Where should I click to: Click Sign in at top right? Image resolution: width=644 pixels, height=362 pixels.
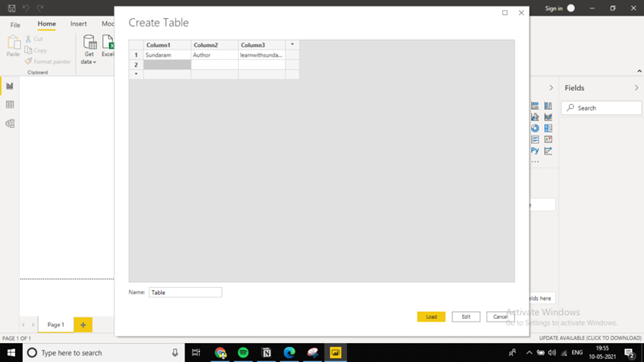[553, 8]
